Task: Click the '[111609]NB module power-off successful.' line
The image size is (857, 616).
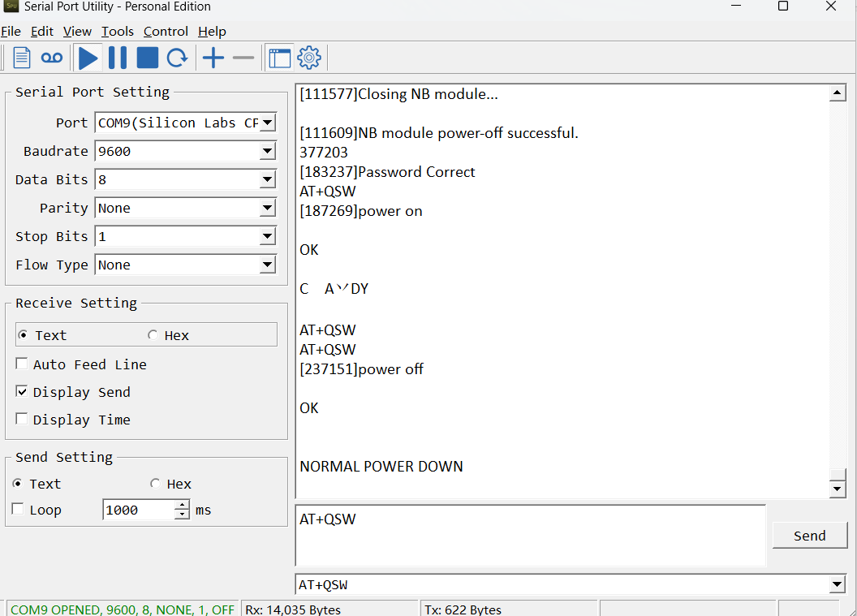Action: tap(439, 133)
